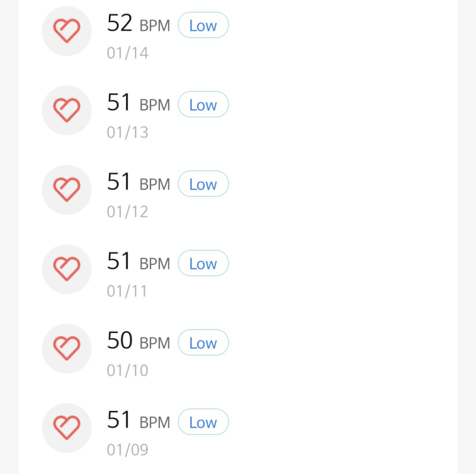Open the 52 BPM reading
Viewport: 476px width, 474px height.
click(x=139, y=23)
